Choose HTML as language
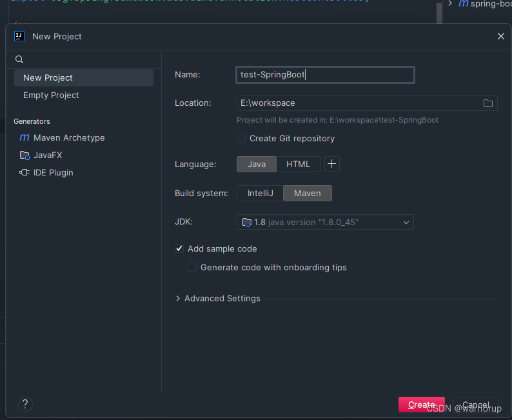 pos(298,164)
